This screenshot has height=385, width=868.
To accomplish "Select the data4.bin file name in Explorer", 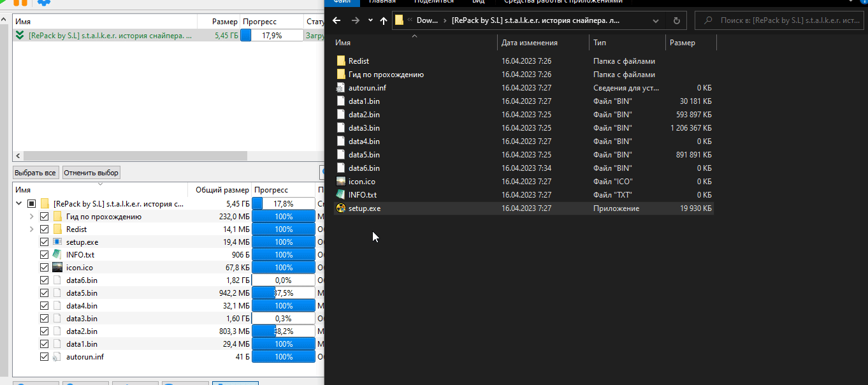I will [x=364, y=142].
